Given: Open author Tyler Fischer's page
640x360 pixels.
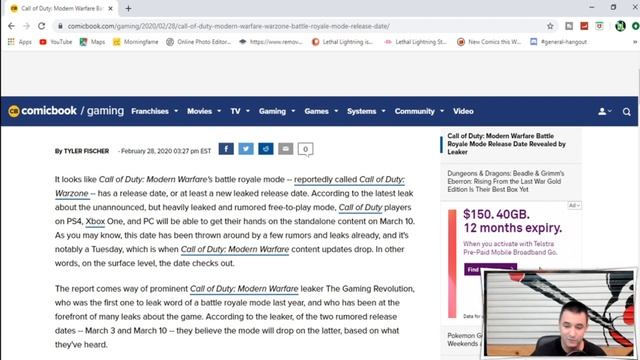Looking at the screenshot, I should point(86,151).
